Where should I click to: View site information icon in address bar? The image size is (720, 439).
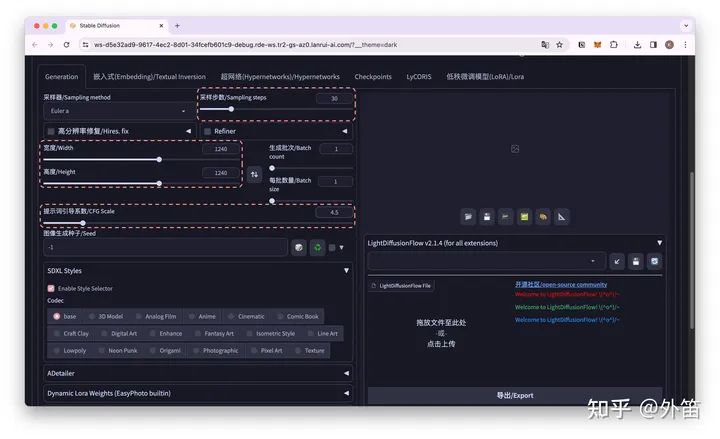85,45
